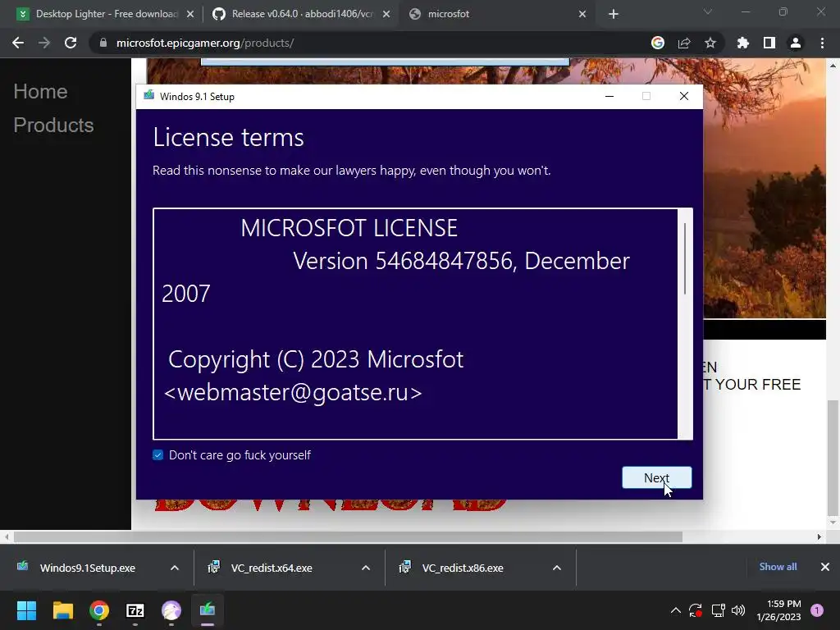Toggle Chrome side panel
840x630 pixels.
pyautogui.click(x=769, y=43)
